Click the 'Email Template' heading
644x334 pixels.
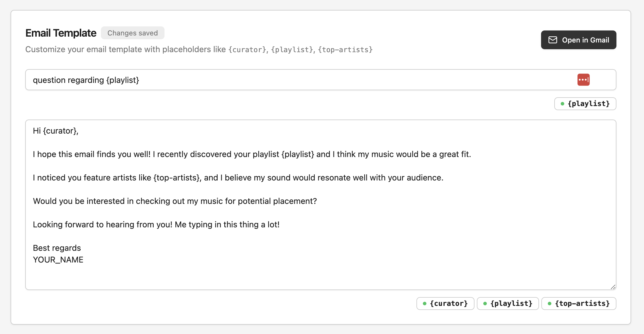click(x=61, y=33)
